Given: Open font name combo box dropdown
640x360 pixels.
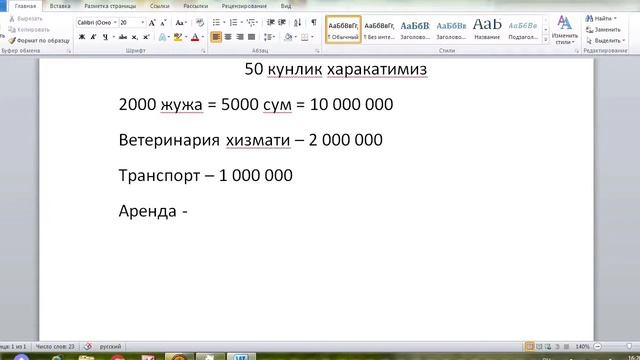Looking at the screenshot, I should (x=115, y=22).
